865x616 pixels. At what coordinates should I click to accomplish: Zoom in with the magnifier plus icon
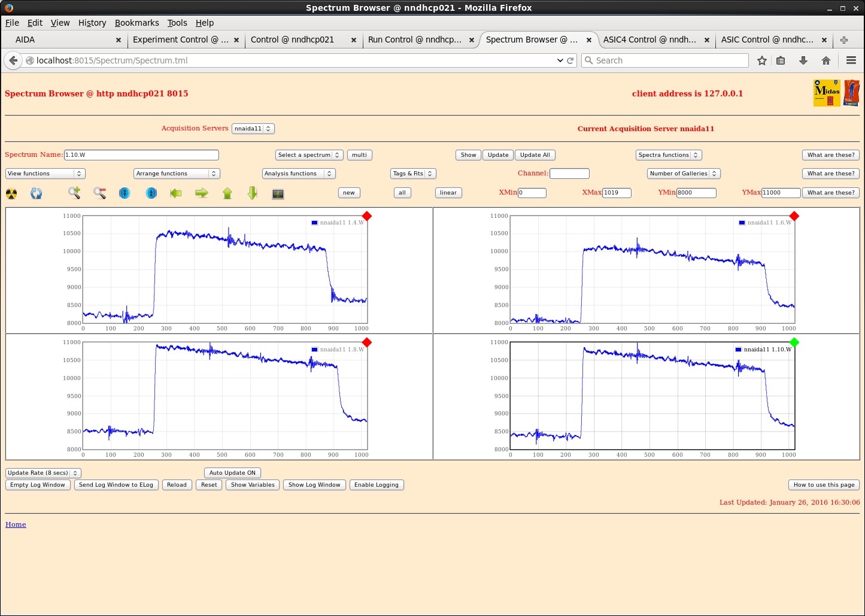tap(74, 193)
